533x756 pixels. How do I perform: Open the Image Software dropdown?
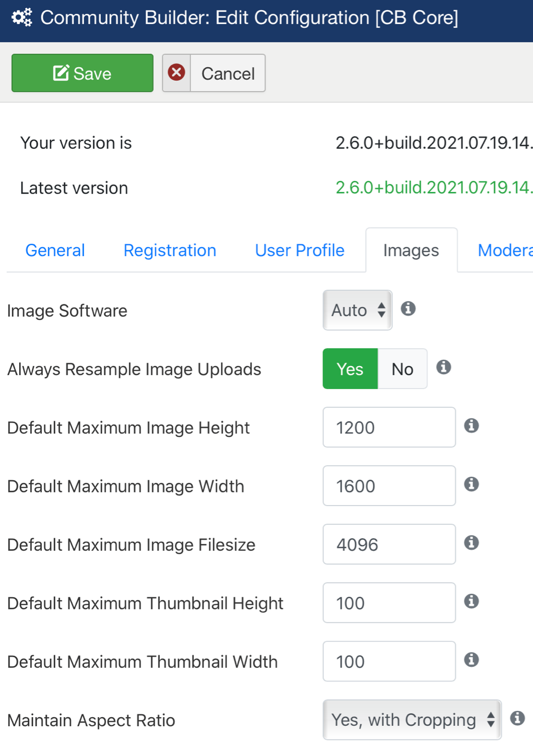click(358, 310)
